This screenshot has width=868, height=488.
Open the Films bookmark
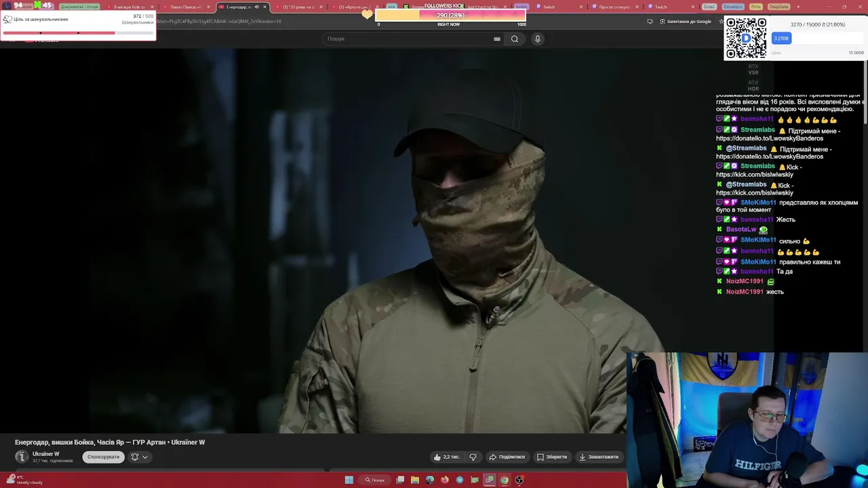point(755,7)
